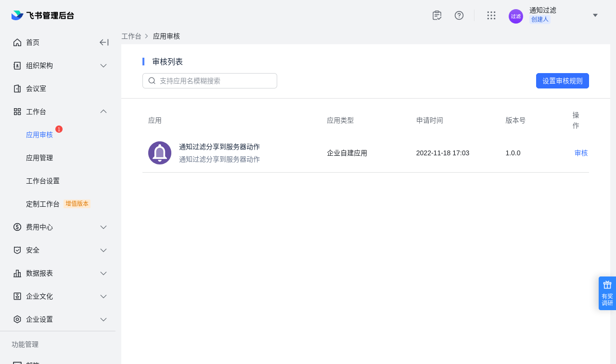Open the account dropdown arrow
This screenshot has width=616, height=364.
coord(595,15)
